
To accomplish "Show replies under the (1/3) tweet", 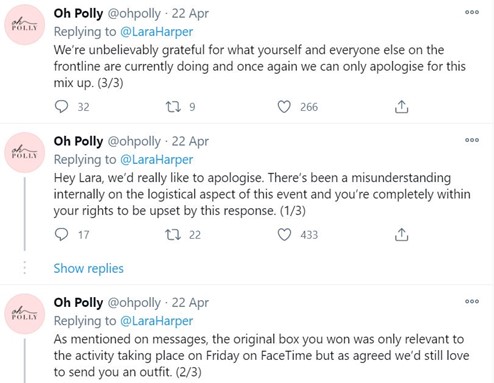I will [x=89, y=268].
